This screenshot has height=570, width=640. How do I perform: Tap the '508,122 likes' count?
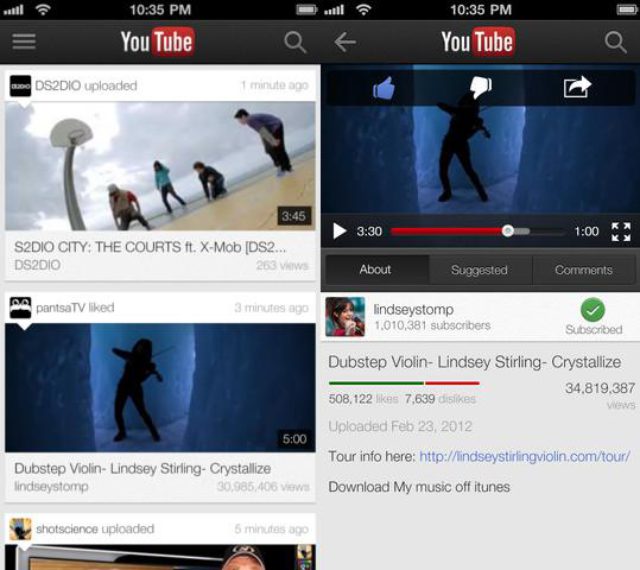pyautogui.click(x=363, y=399)
